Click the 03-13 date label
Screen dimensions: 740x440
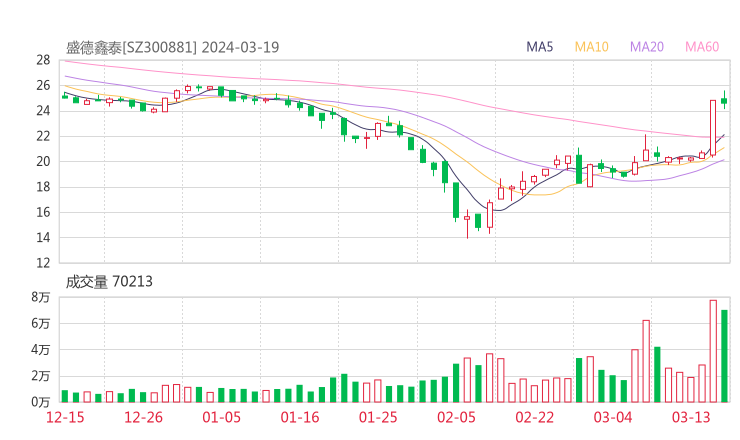coord(691,417)
